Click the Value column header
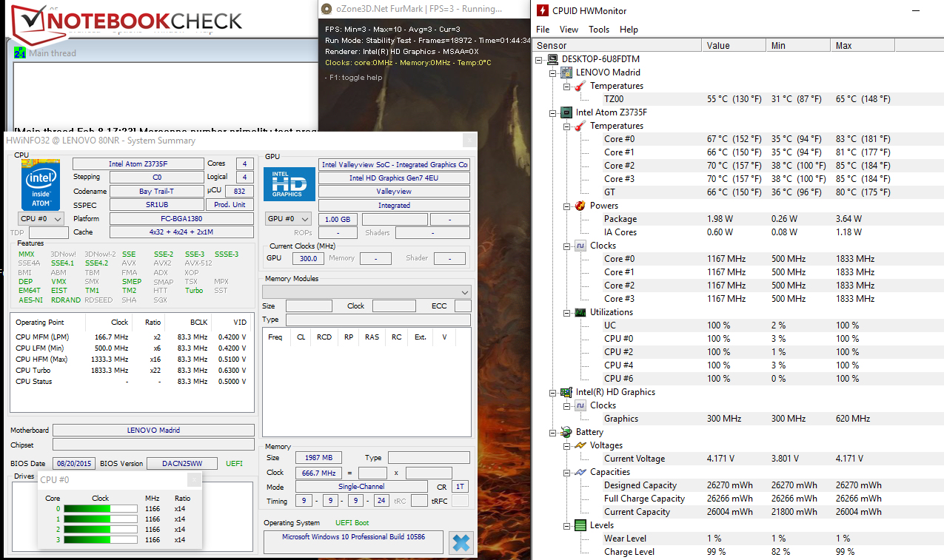 tap(734, 45)
